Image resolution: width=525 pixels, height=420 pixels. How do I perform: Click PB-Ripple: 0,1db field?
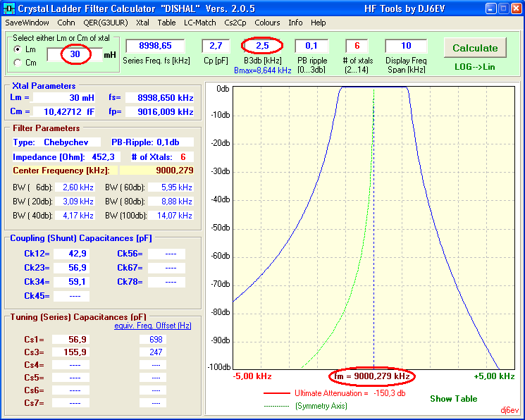point(152,142)
